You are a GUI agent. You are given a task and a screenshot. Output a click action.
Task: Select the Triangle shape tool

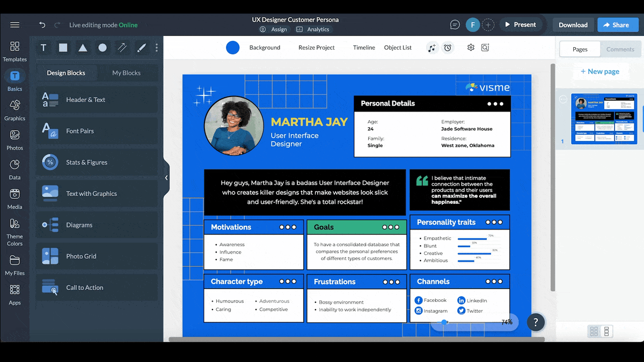pos(83,47)
